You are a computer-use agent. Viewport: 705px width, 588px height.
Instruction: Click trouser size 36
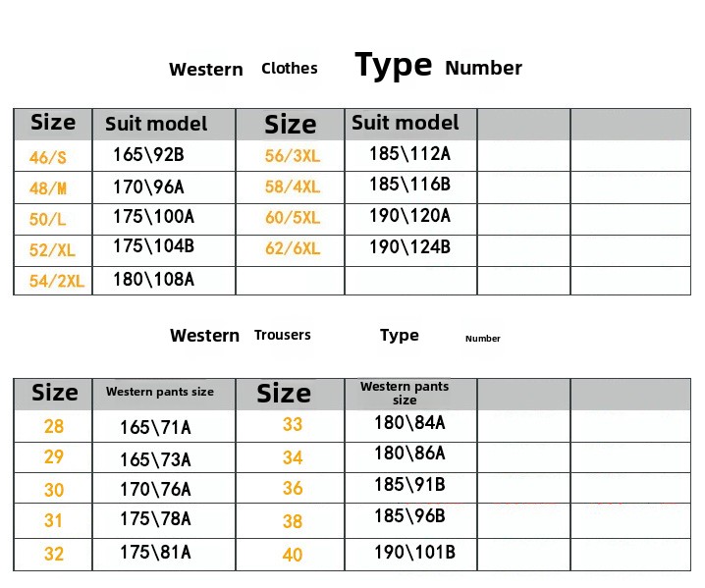(293, 488)
